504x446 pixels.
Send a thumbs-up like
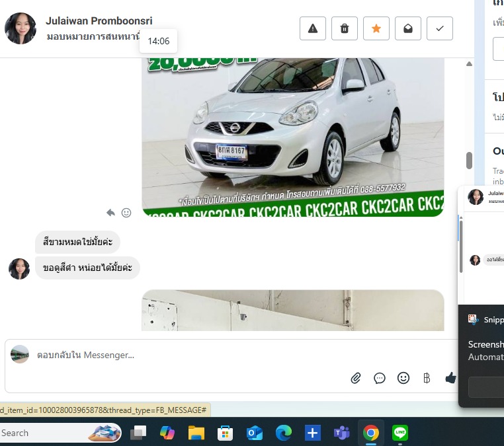(450, 378)
